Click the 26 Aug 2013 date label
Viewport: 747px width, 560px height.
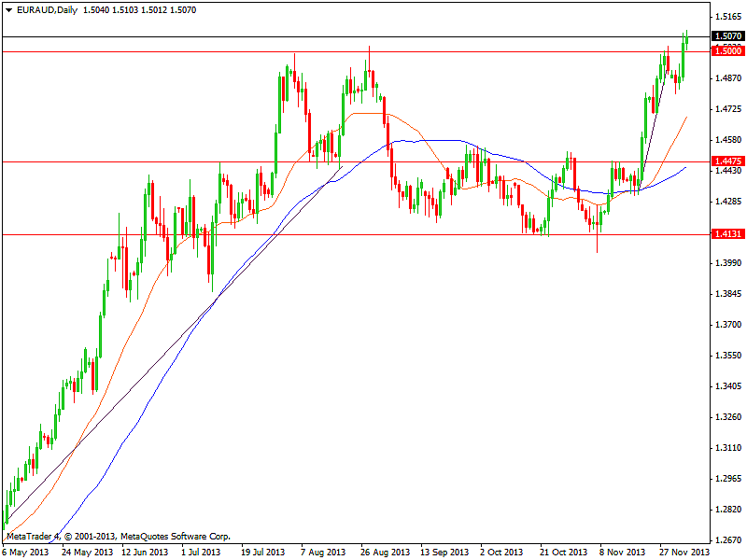pyautogui.click(x=383, y=552)
